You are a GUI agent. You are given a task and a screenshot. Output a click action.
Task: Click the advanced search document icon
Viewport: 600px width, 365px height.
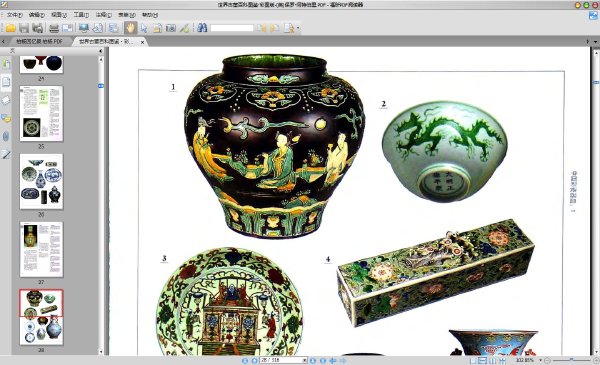[289, 28]
